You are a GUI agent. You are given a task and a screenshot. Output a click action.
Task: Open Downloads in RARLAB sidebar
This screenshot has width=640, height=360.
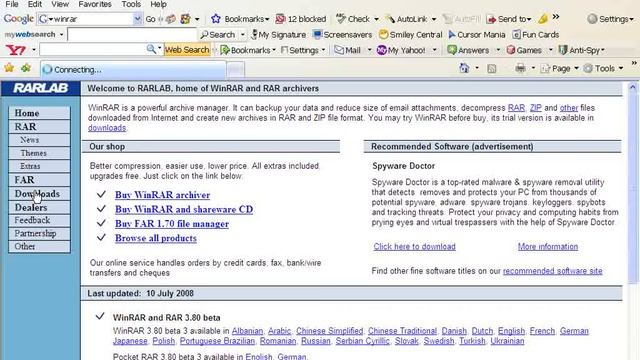coord(39,194)
